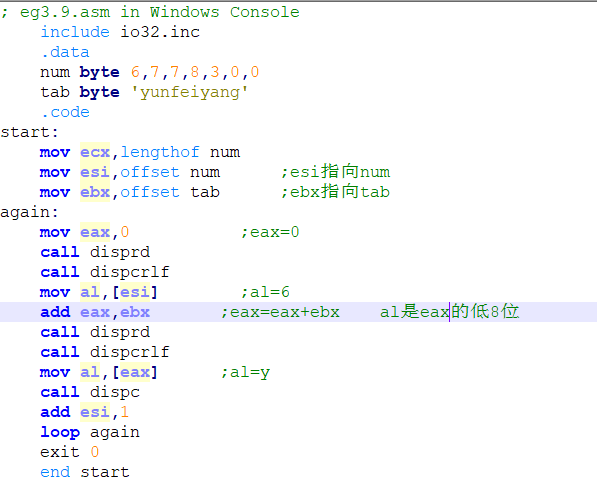Click 'add' in 'add eax,ebx'
The height and width of the screenshot is (504, 597).
click(x=55, y=312)
